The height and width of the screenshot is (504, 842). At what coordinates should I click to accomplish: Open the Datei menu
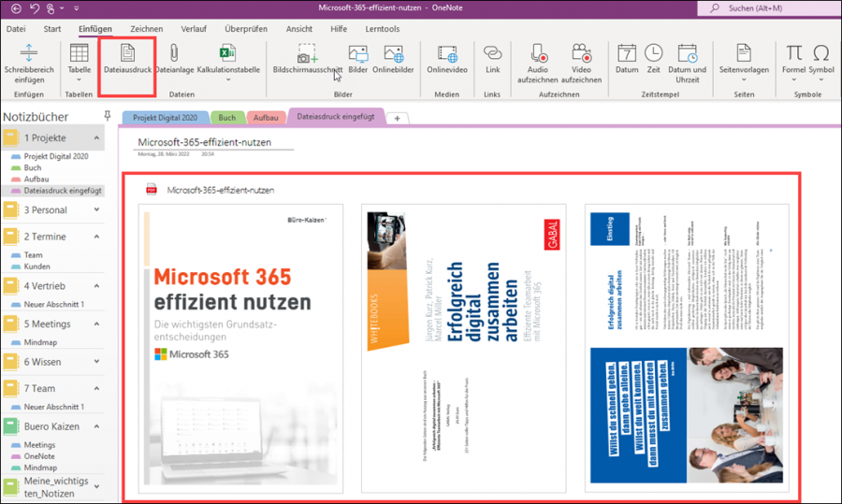(x=16, y=29)
